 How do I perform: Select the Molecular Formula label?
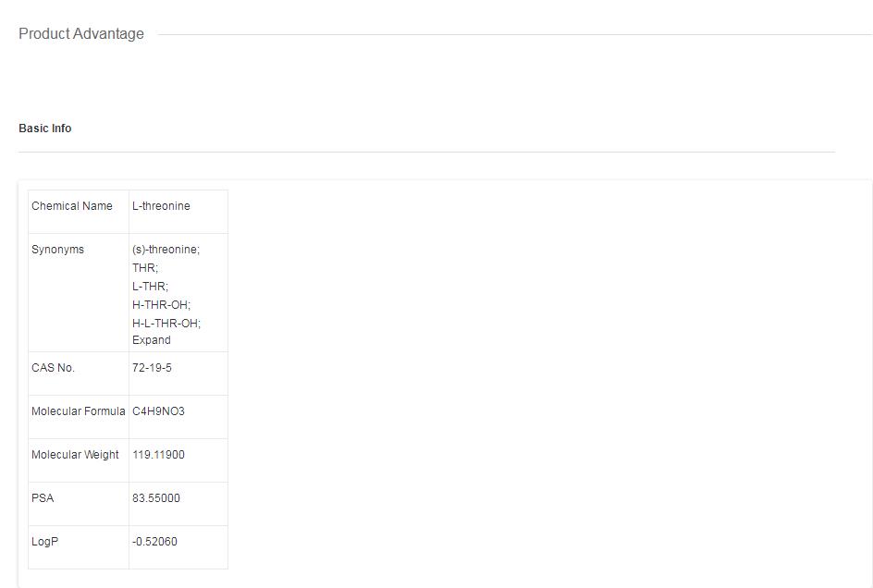78,411
